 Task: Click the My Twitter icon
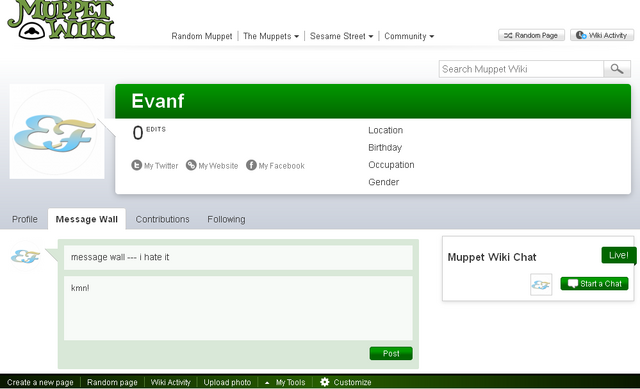136,165
